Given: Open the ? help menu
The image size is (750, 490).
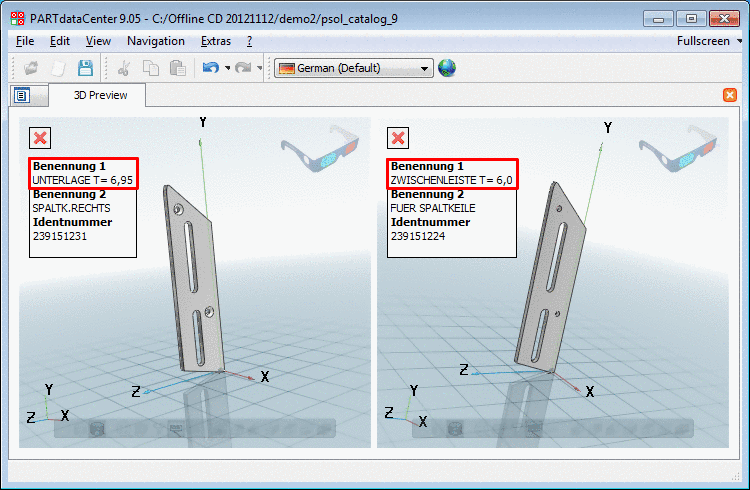Looking at the screenshot, I should pyautogui.click(x=249, y=41).
